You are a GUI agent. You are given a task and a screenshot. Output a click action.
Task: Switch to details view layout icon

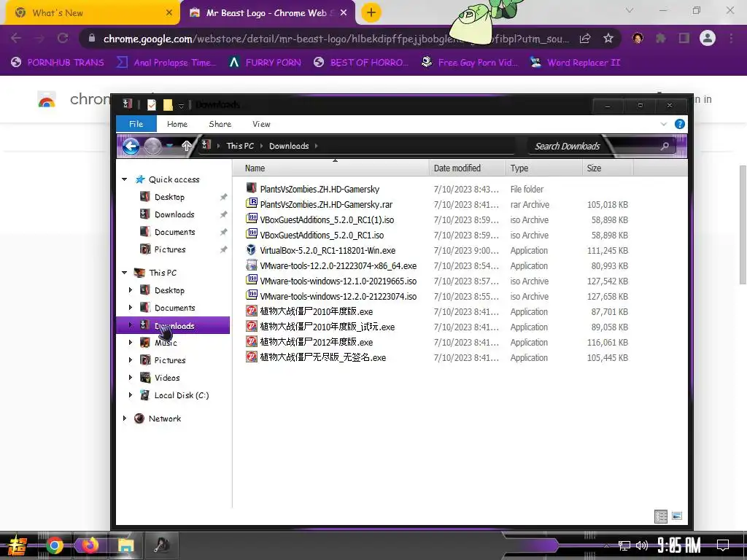(x=661, y=516)
